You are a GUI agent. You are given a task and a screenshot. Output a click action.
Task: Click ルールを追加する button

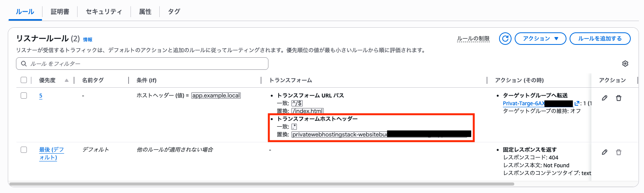pos(600,39)
